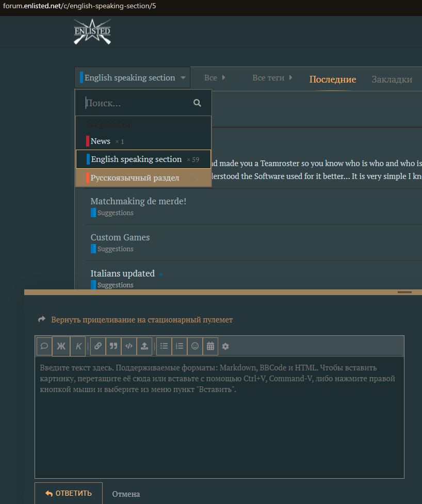
Task: Insert a bulleted list
Action: [164, 346]
